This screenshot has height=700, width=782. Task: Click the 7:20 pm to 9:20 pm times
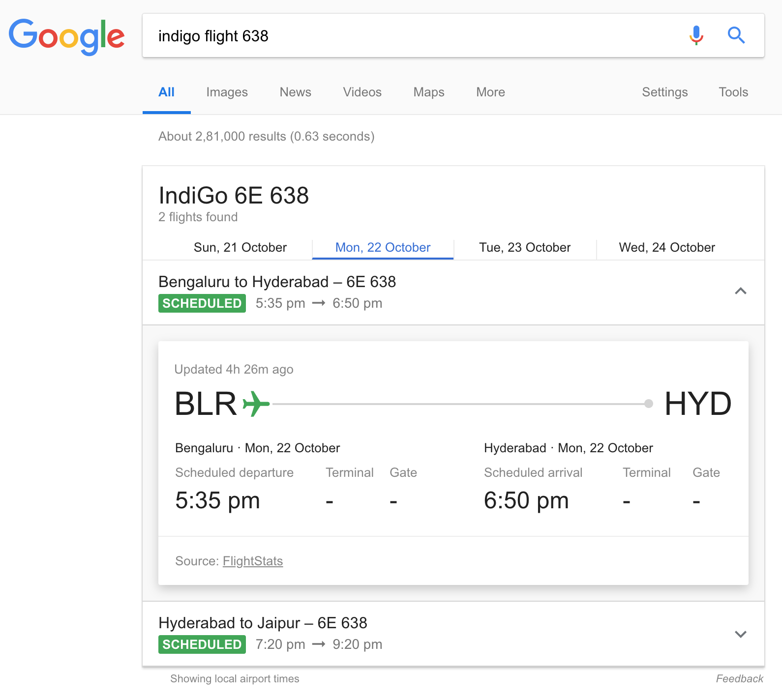(x=319, y=644)
